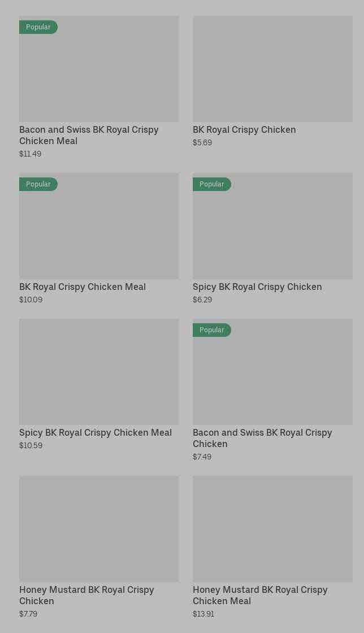364x633 pixels.
Task: Click the $13.91 price label
Action: 203,614
